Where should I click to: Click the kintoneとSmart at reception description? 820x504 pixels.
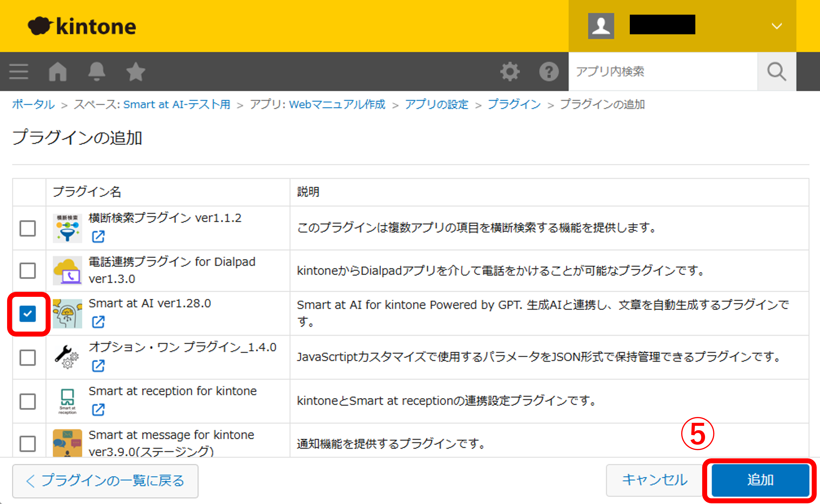(x=447, y=401)
